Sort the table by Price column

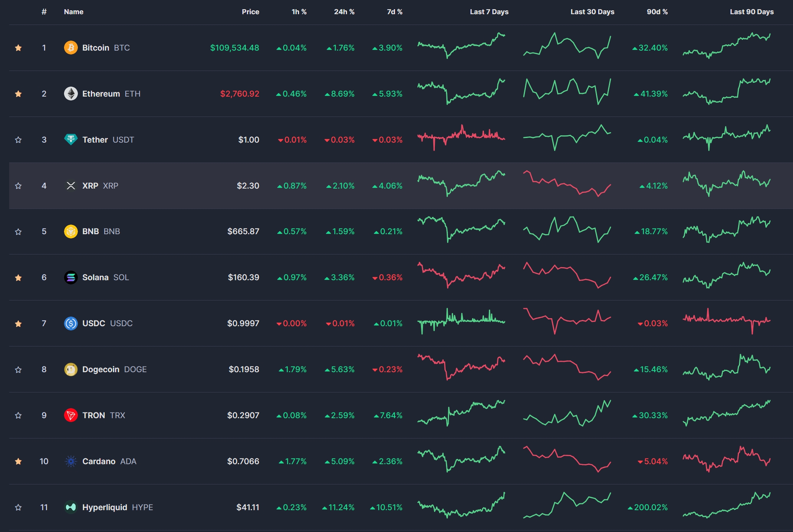[x=250, y=12]
